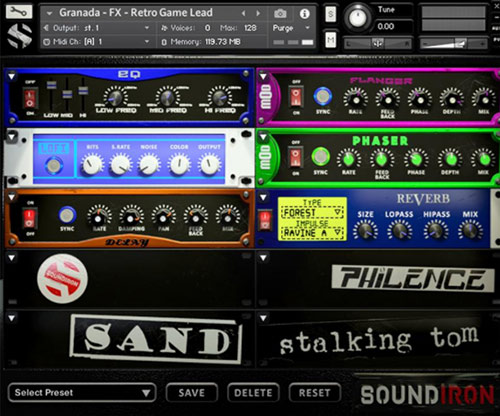The height and width of the screenshot is (416, 500).
Task: Click the Reverb MIX knob
Action: pyautogui.click(x=470, y=230)
